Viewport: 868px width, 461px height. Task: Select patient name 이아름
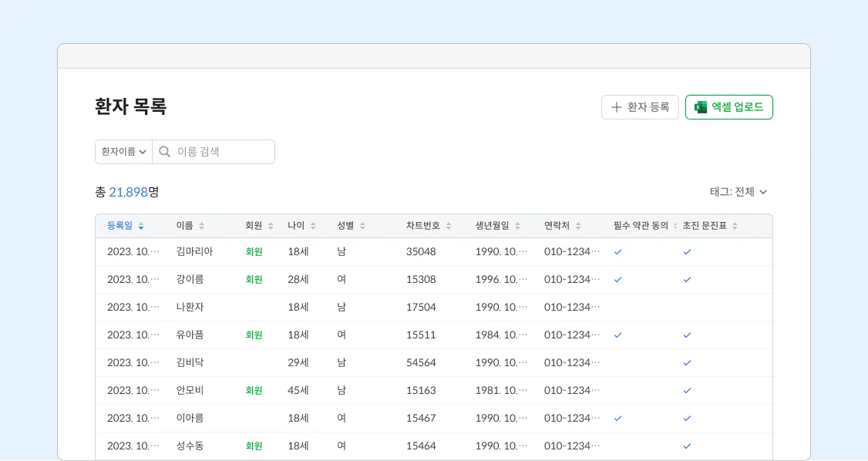190,418
